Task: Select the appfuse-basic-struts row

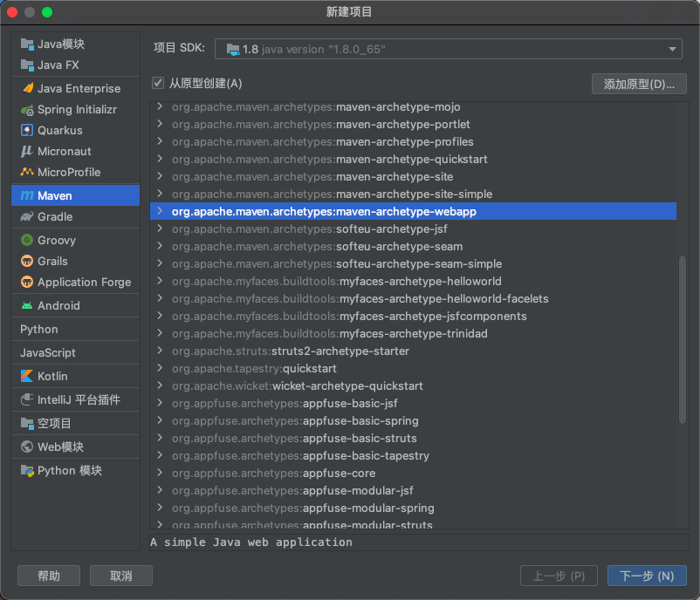Action: tap(413, 438)
